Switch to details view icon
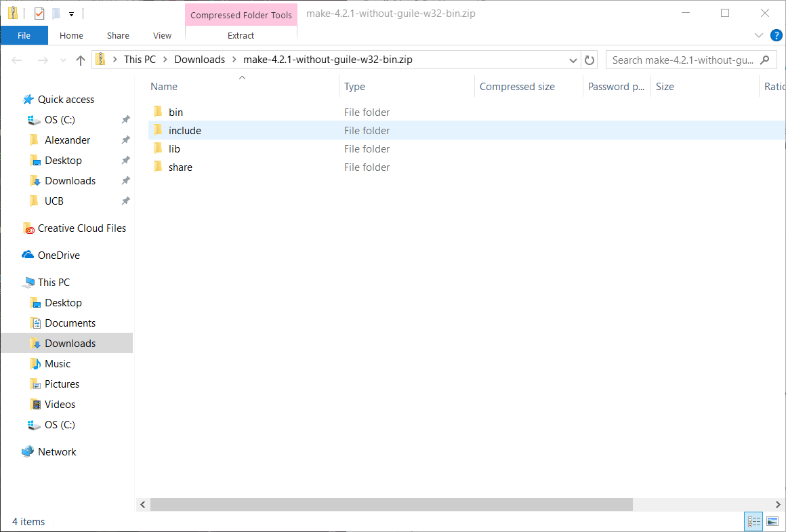This screenshot has height=532, width=786. click(753, 521)
